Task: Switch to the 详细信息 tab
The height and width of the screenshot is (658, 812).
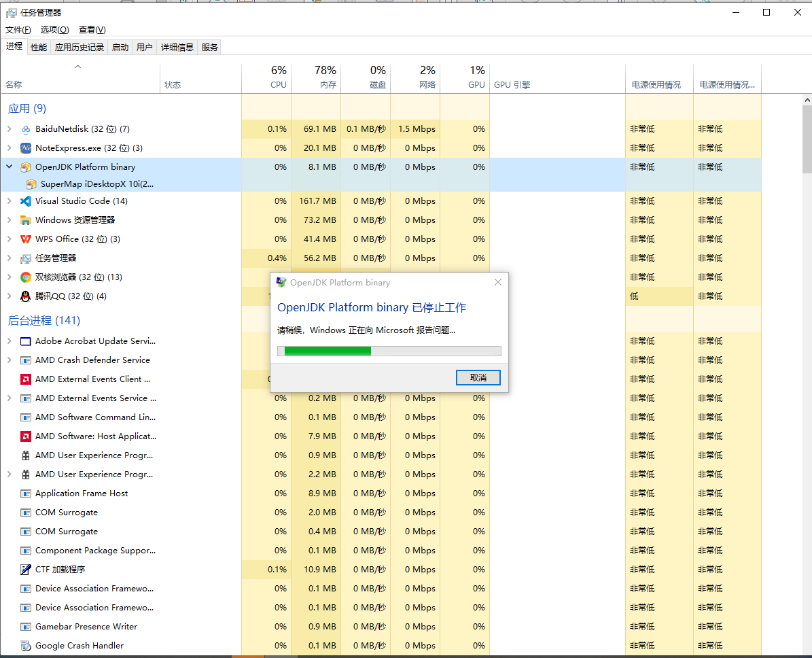Action: tap(177, 47)
